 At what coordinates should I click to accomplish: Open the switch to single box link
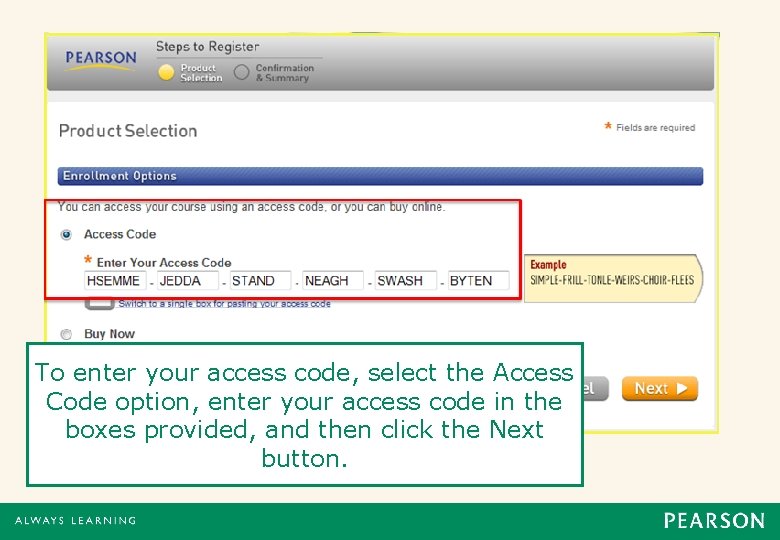coord(224,304)
